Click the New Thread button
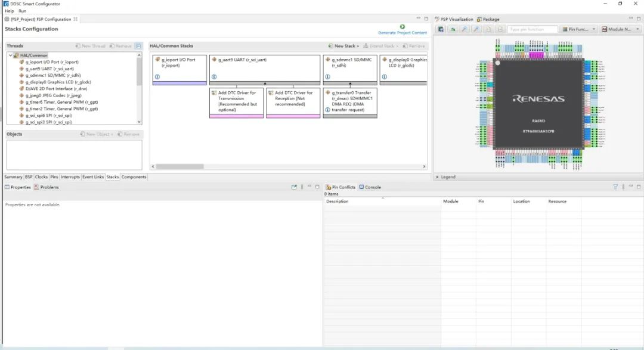The image size is (644, 350). (x=91, y=46)
